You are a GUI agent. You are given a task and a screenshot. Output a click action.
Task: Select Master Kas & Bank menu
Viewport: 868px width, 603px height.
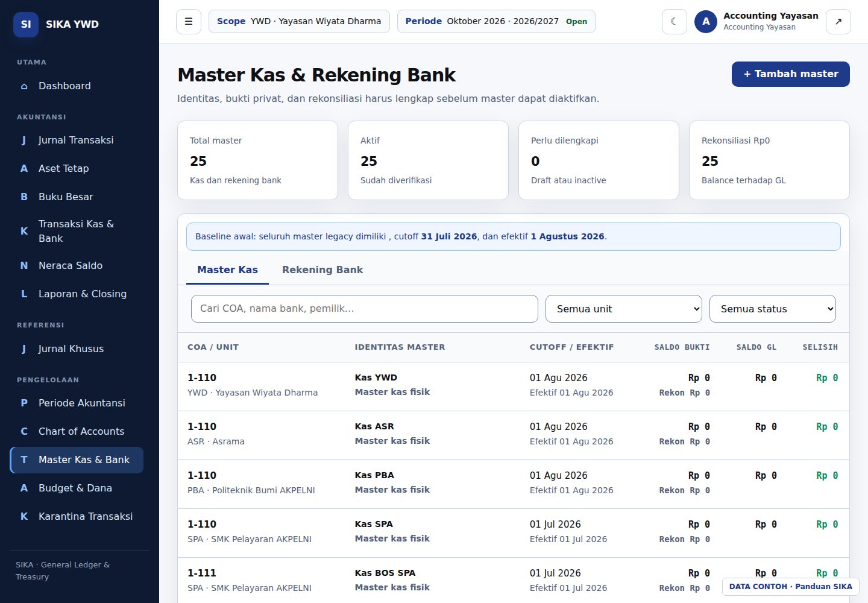77,459
